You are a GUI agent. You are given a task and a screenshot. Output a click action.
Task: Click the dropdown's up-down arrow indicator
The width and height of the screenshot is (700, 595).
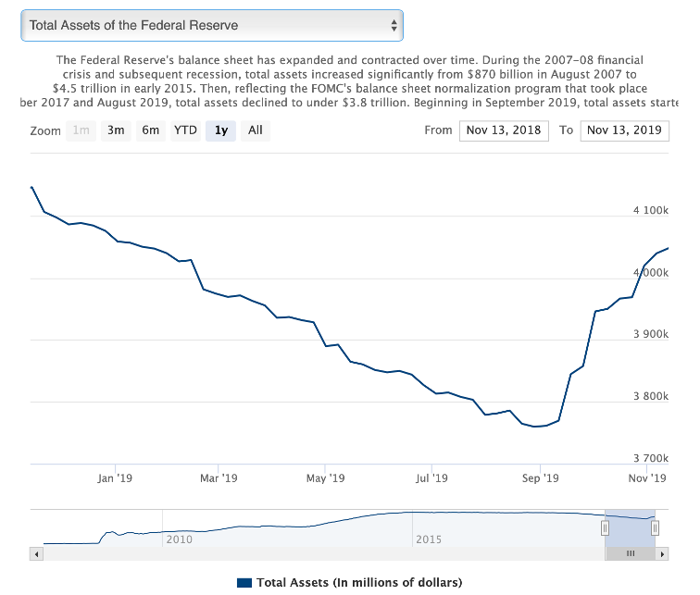(x=394, y=26)
